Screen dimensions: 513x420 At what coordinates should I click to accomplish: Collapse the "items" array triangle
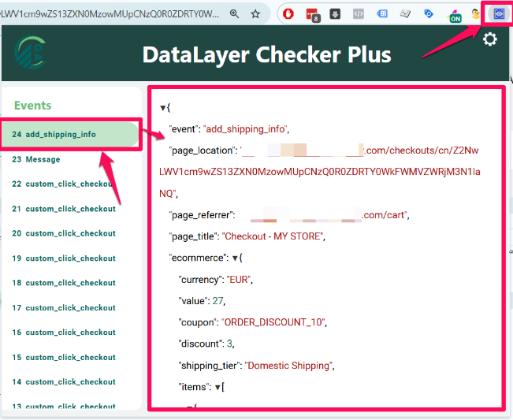coord(217,388)
